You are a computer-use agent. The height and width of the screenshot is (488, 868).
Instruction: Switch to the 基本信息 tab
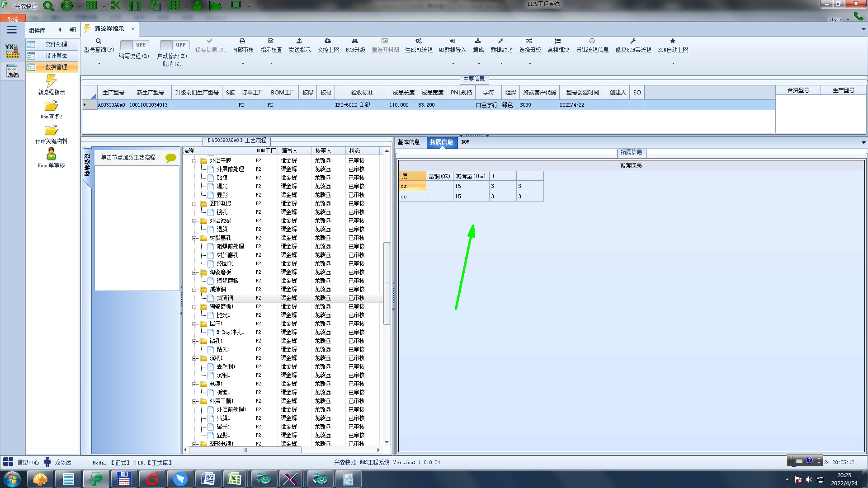pyautogui.click(x=409, y=142)
